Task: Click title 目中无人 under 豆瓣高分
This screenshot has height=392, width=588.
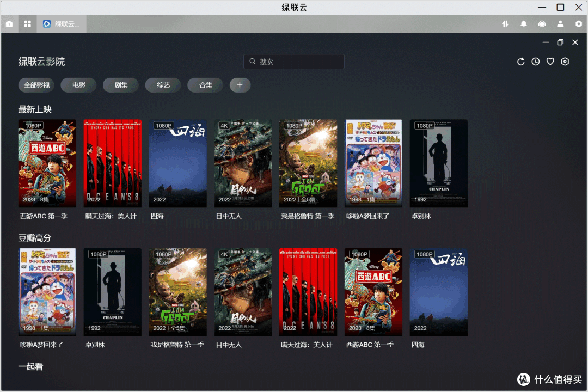Action: pos(229,345)
